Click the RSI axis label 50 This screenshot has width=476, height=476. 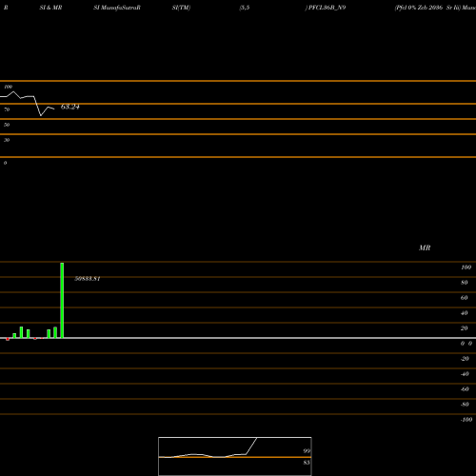[x=7, y=125]
